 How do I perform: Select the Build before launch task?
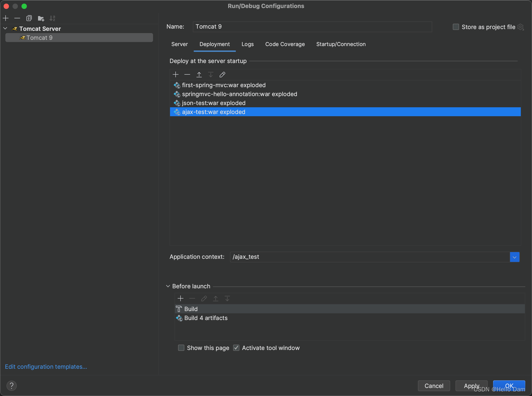(x=350, y=309)
